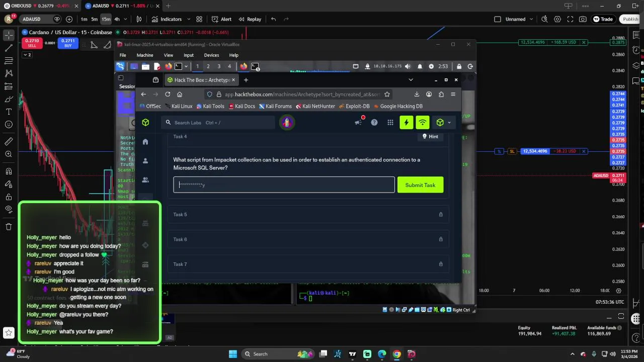Screen dimensions: 644x362
Task: Launch Firefox from the Kali panel
Action: coord(168,66)
